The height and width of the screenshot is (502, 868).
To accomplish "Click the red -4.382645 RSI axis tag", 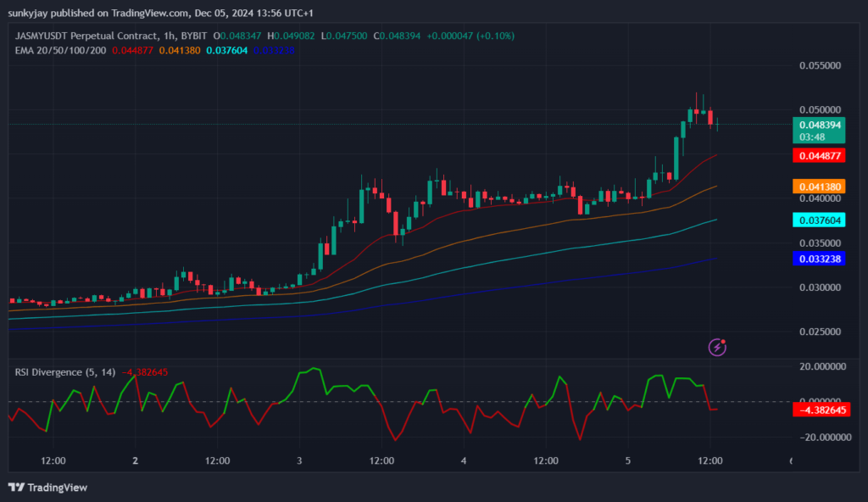I will click(x=820, y=410).
